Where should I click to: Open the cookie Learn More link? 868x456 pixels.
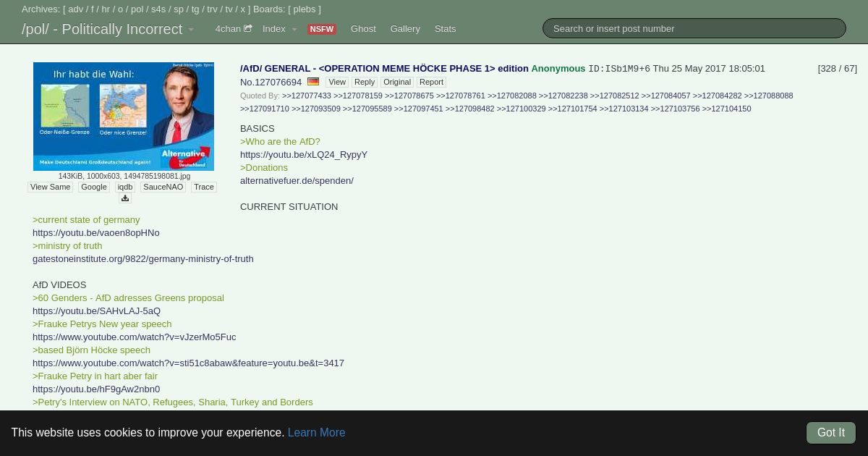tap(317, 432)
